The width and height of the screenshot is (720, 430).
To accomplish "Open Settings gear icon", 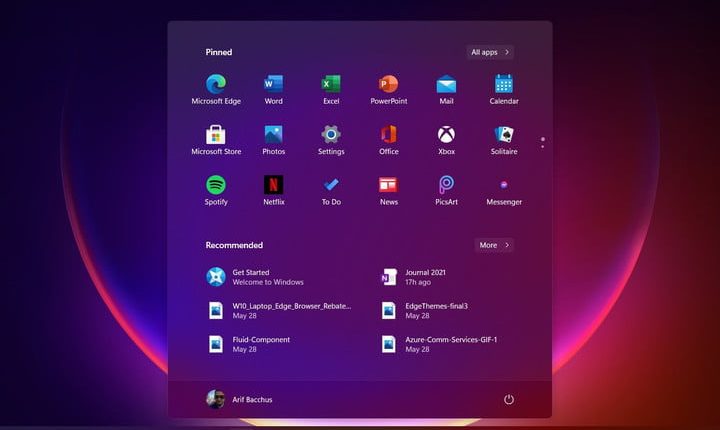I will point(331,135).
